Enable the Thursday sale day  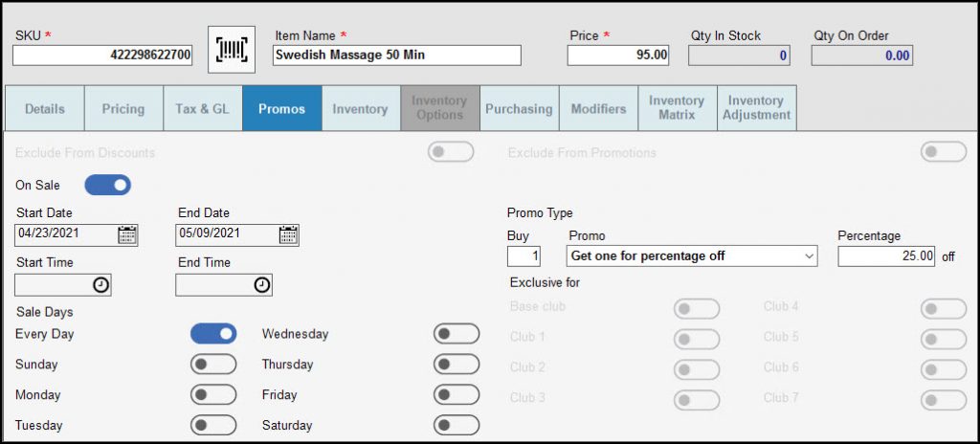coord(457,364)
